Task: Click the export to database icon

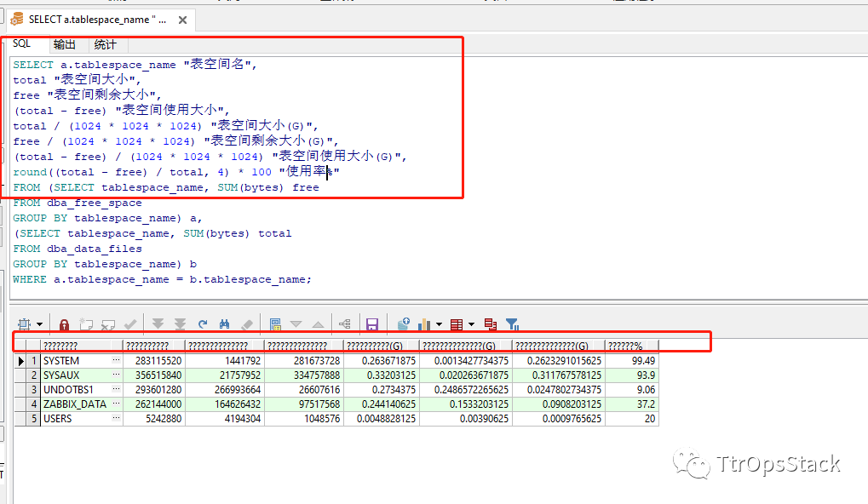Action: 404,324
